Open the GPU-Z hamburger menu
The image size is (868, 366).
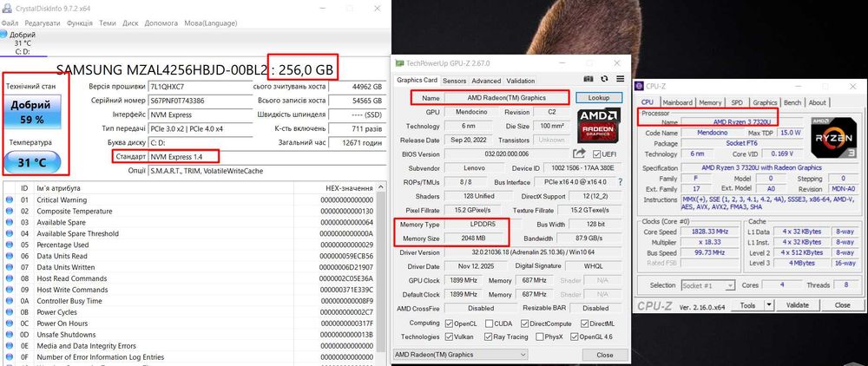click(x=620, y=80)
